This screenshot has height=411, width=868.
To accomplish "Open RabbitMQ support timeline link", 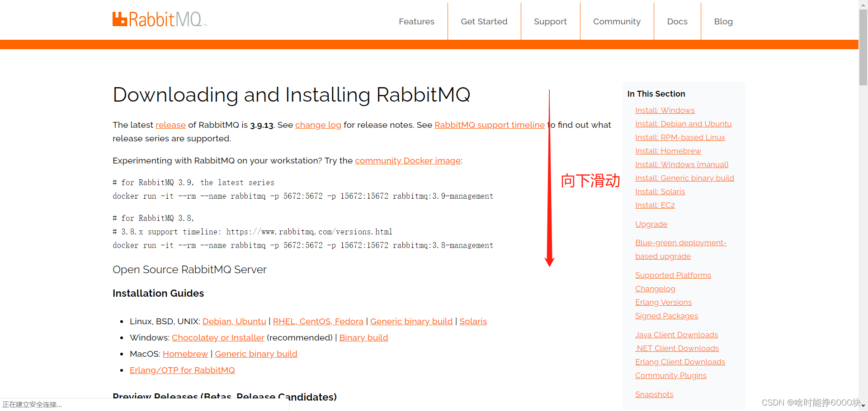I will (490, 125).
